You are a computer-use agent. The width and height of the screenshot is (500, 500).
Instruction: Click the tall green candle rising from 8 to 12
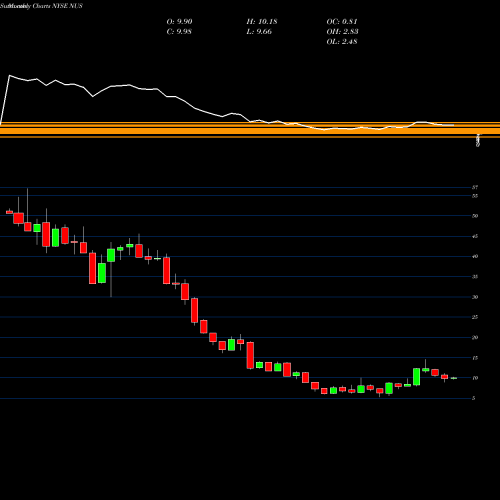[416, 377]
